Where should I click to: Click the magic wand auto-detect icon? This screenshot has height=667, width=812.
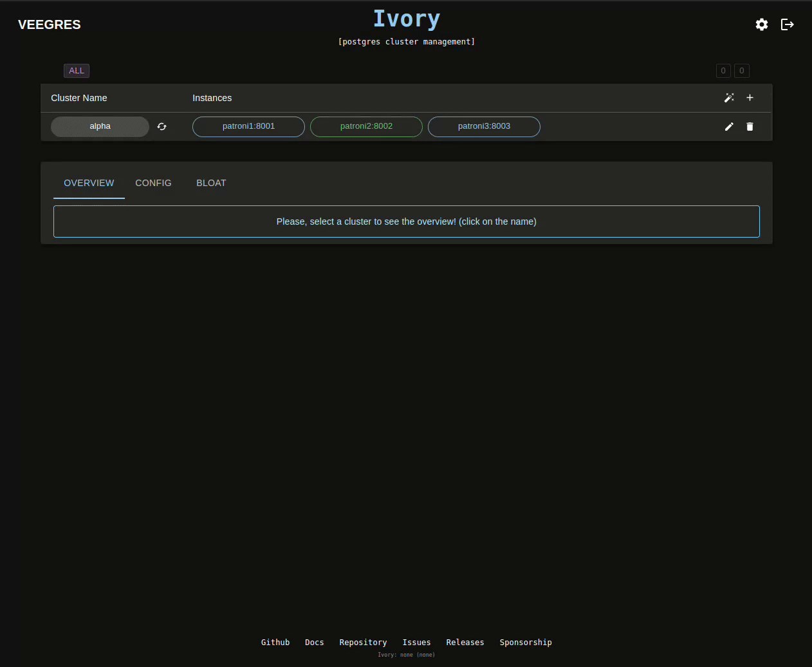point(729,98)
